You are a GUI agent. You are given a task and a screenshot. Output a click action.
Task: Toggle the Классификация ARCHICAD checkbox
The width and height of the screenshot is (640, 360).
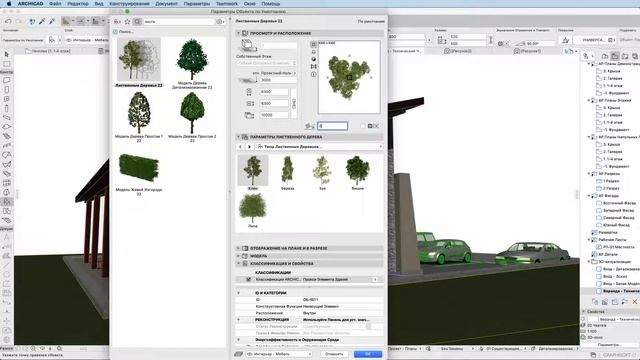(x=249, y=280)
